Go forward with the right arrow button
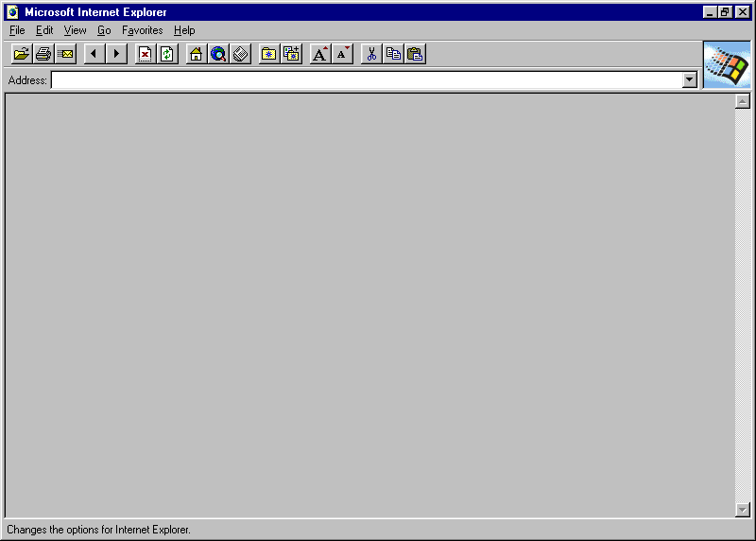Viewport: 756px width, 541px height. point(116,54)
